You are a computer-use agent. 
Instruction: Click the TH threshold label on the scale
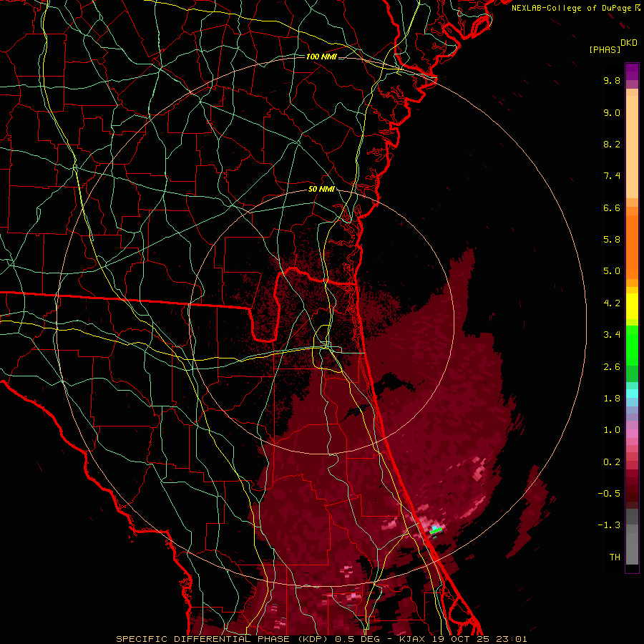(615, 557)
